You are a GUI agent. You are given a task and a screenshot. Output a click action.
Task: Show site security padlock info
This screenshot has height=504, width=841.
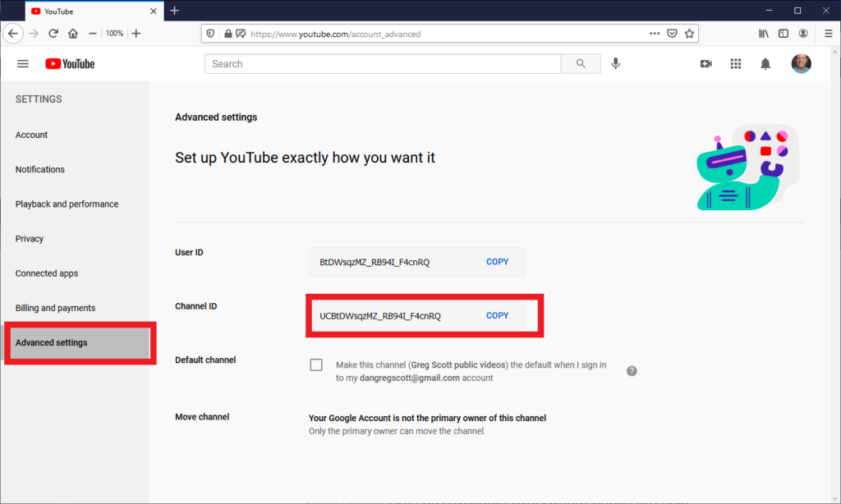point(228,34)
